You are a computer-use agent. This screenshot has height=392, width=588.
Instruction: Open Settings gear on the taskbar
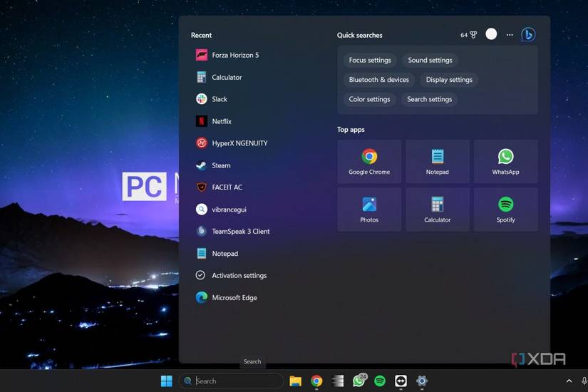(x=422, y=381)
